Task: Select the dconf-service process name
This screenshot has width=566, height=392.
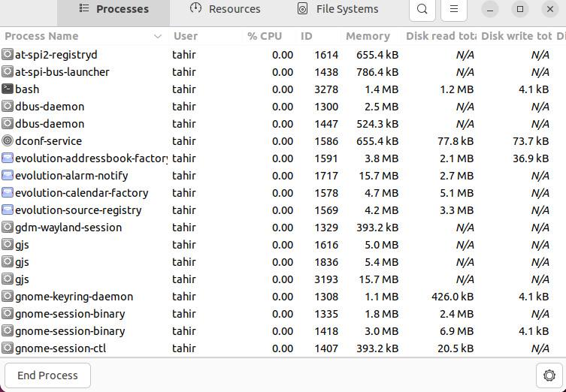Action: (48, 141)
